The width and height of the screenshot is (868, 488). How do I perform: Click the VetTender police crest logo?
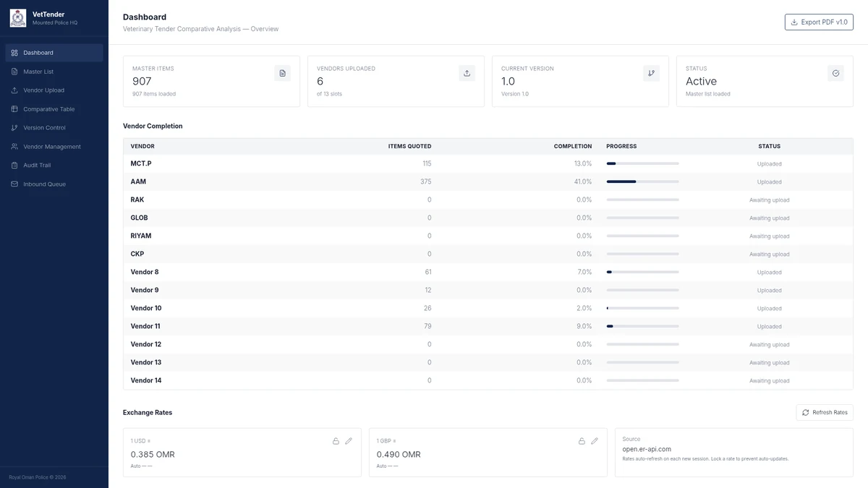(x=18, y=18)
